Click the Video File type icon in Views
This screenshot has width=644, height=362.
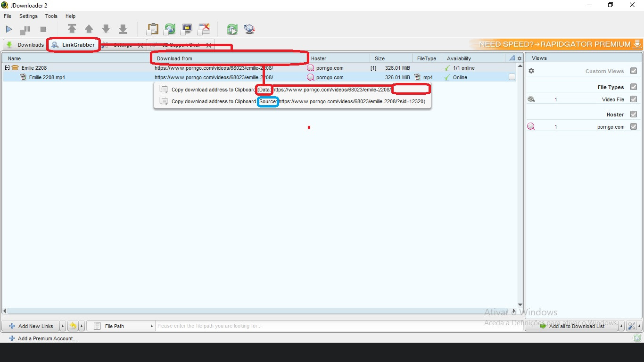coord(531,99)
